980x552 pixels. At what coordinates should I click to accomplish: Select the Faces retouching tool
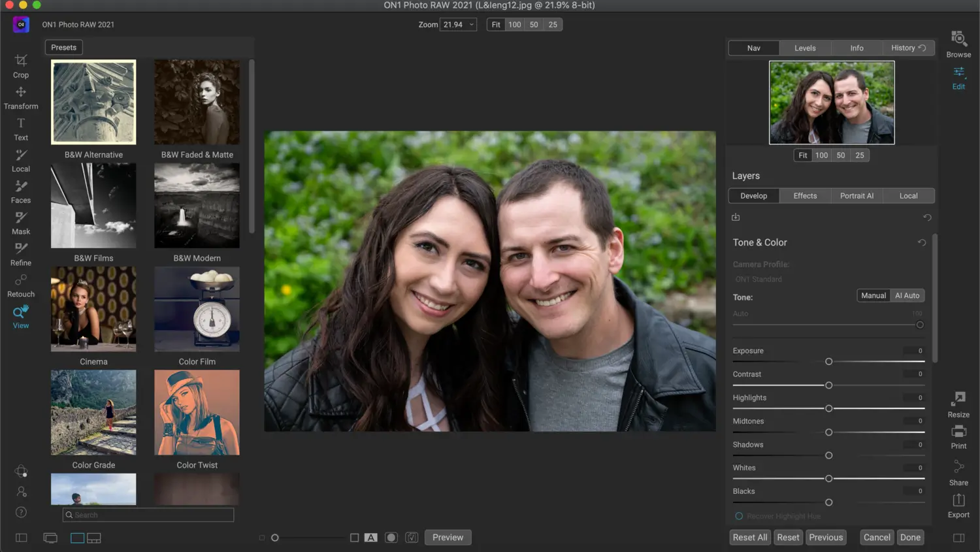point(20,193)
